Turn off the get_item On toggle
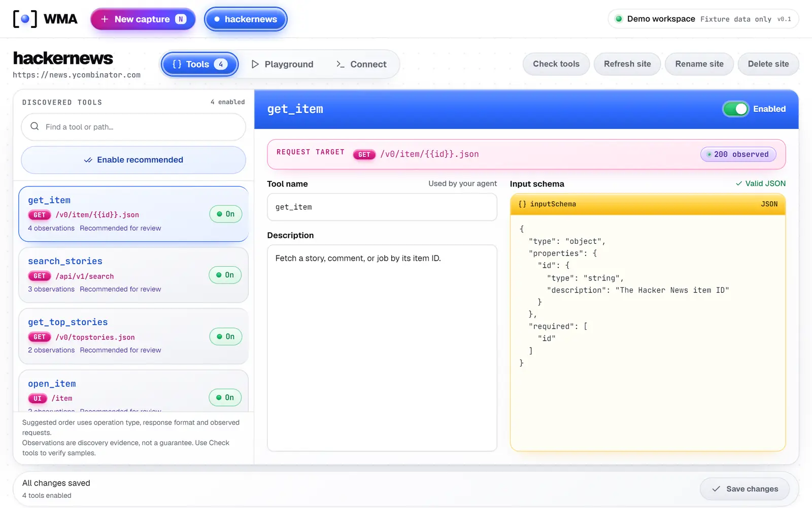This screenshot has width=812, height=508. tap(225, 214)
